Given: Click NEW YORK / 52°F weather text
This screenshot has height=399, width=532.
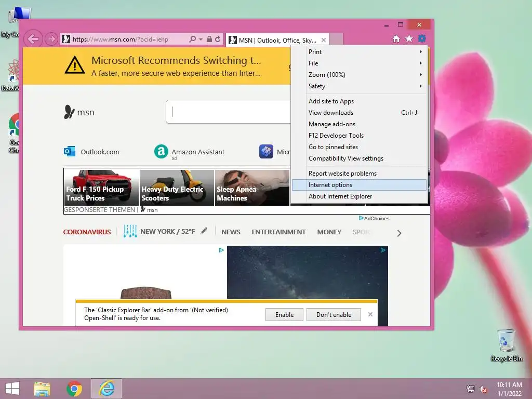Looking at the screenshot, I should [168, 232].
